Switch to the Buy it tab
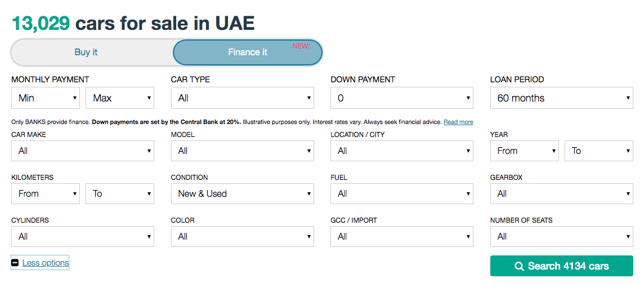The image size is (644, 287). click(x=86, y=52)
